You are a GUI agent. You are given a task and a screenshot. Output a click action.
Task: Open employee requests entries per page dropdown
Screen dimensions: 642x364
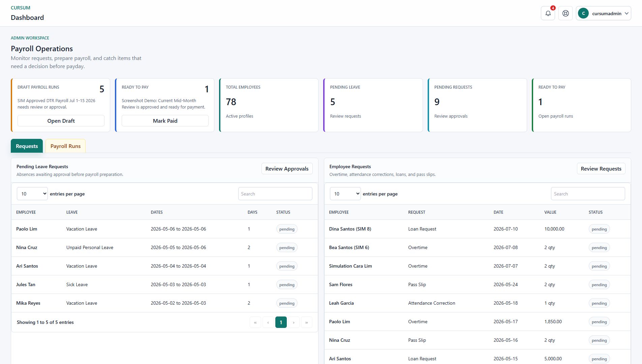pyautogui.click(x=345, y=194)
